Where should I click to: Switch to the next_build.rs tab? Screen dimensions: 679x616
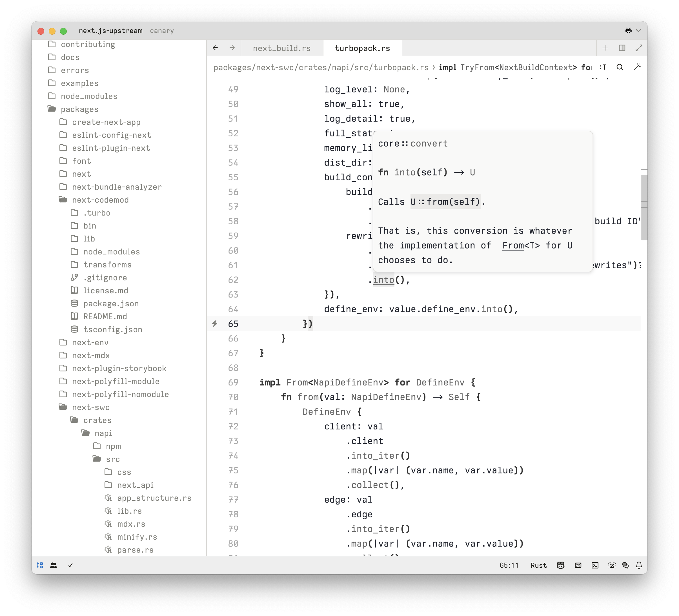pos(281,48)
